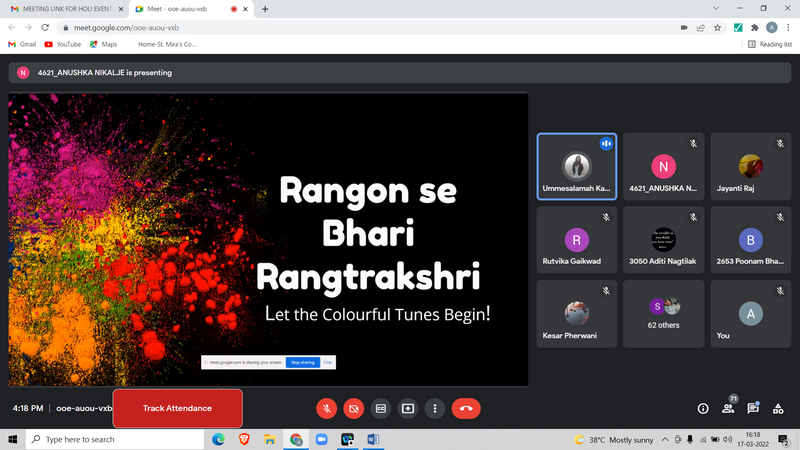Viewport: 800px width, 450px height.
Task: Select Ummesalamah participant tile
Action: [577, 166]
